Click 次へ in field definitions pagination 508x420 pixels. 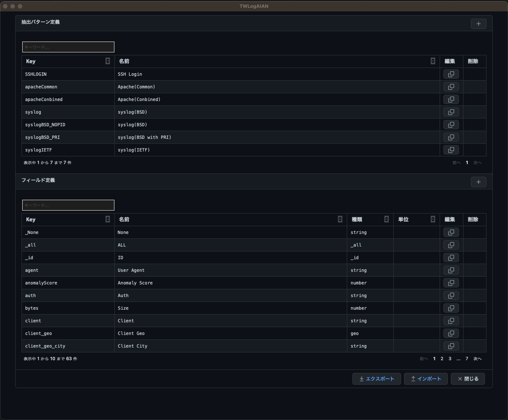click(x=477, y=359)
